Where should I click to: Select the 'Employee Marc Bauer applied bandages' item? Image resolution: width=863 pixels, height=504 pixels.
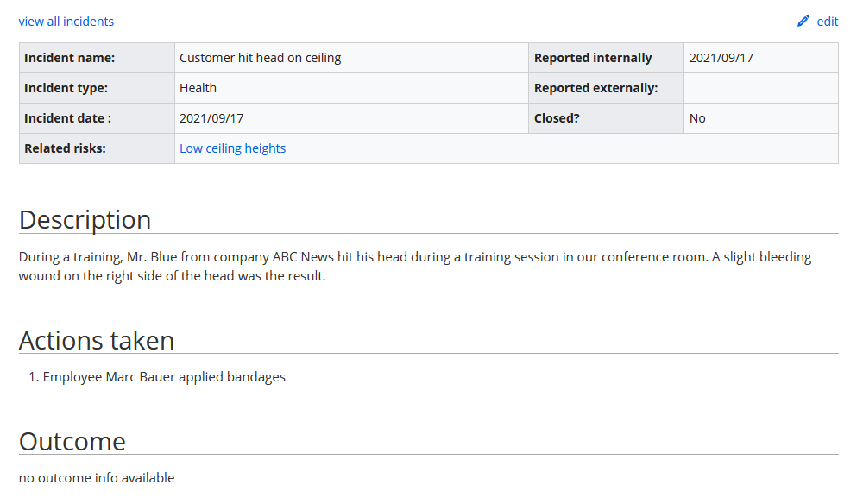(x=164, y=377)
